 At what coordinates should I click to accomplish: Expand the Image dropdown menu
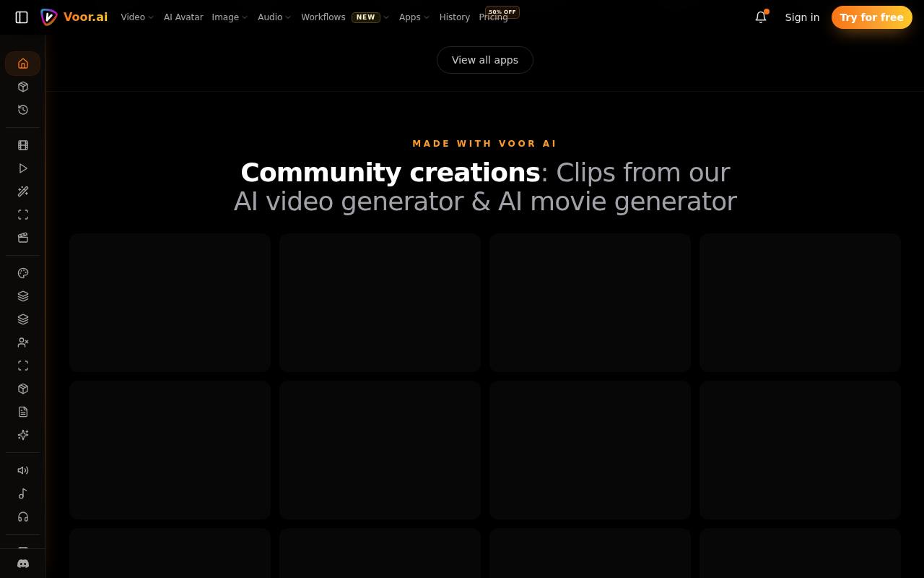[230, 17]
